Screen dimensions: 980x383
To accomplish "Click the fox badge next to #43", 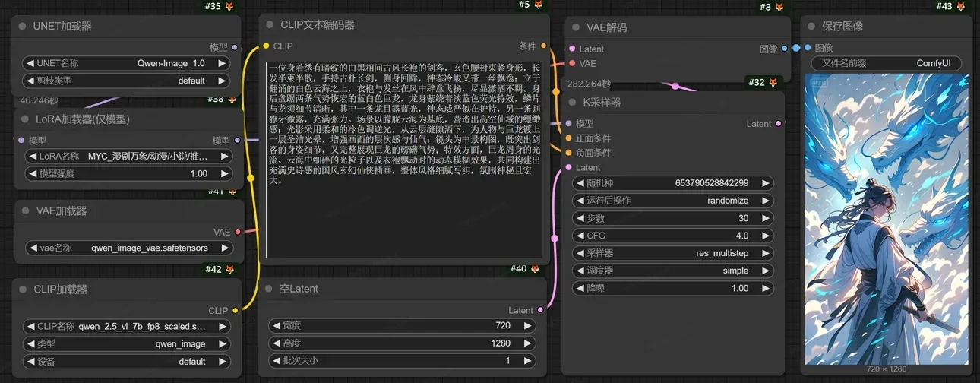I will 962,6.
